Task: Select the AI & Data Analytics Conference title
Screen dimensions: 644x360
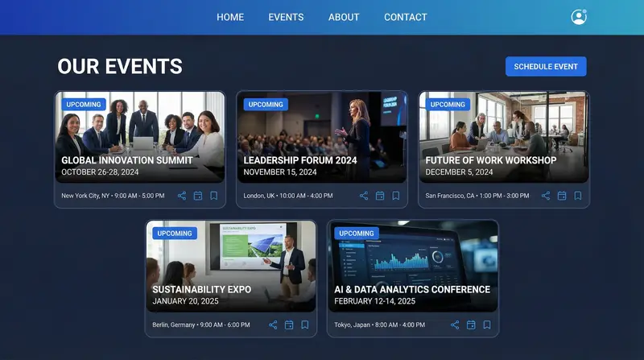Action: 412,289
